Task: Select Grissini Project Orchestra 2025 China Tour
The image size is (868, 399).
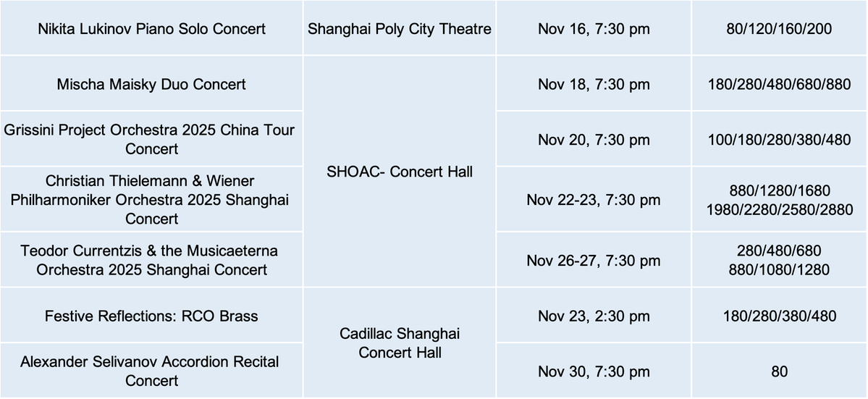Action: pos(151,140)
